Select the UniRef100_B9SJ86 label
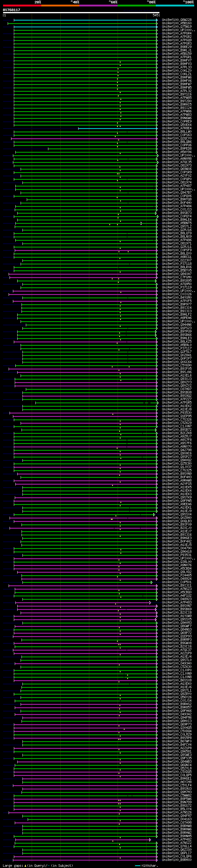The height and width of the screenshot is (868, 197). point(177,372)
